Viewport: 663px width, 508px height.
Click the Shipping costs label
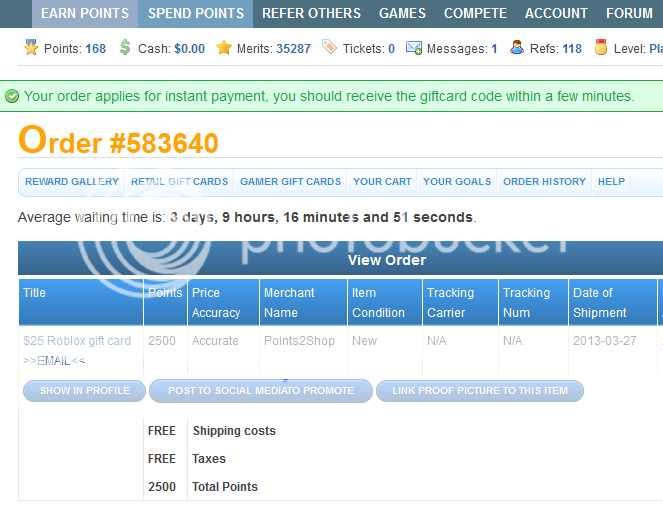point(234,431)
